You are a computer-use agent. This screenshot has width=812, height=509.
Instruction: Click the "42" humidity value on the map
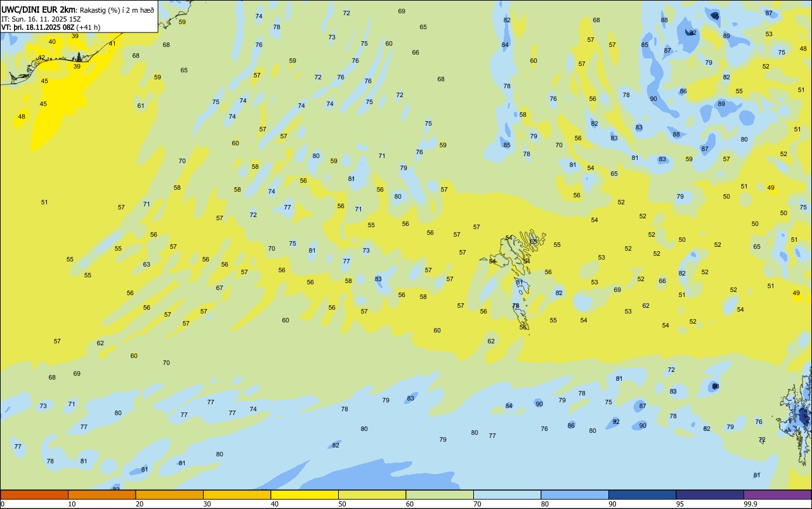[x=41, y=58]
